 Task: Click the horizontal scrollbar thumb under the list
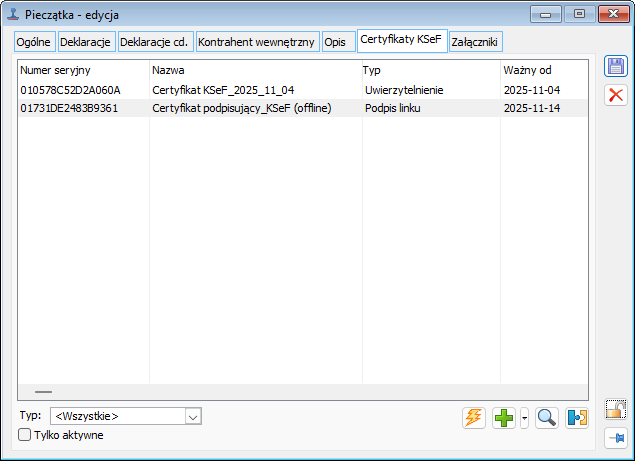tap(43, 392)
